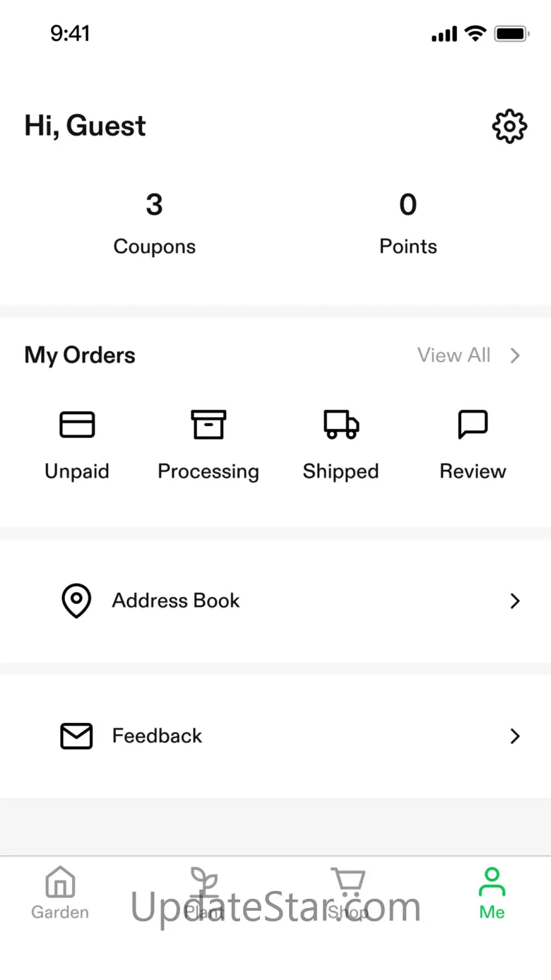Tap the Shipped truck icon

tap(341, 425)
